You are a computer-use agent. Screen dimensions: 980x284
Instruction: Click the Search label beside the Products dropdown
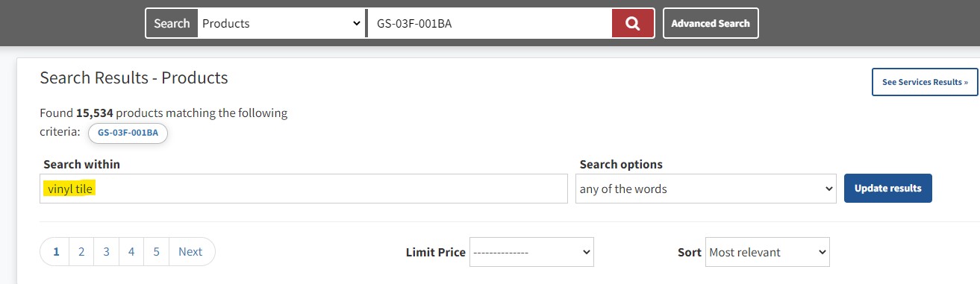(x=172, y=23)
